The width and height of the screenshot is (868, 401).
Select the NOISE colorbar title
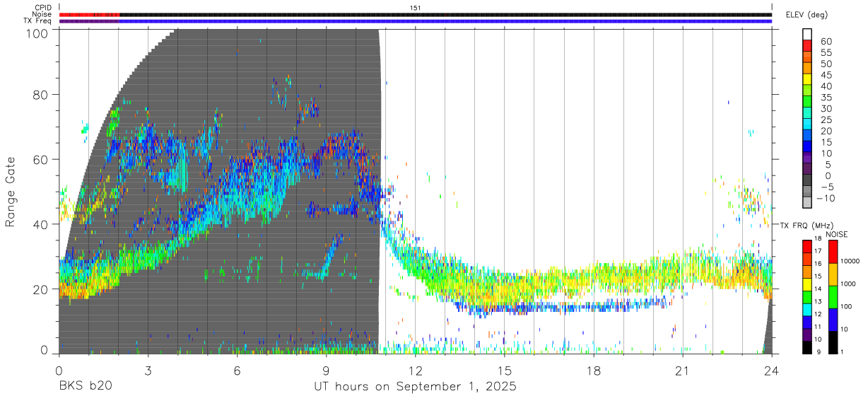[x=838, y=234]
